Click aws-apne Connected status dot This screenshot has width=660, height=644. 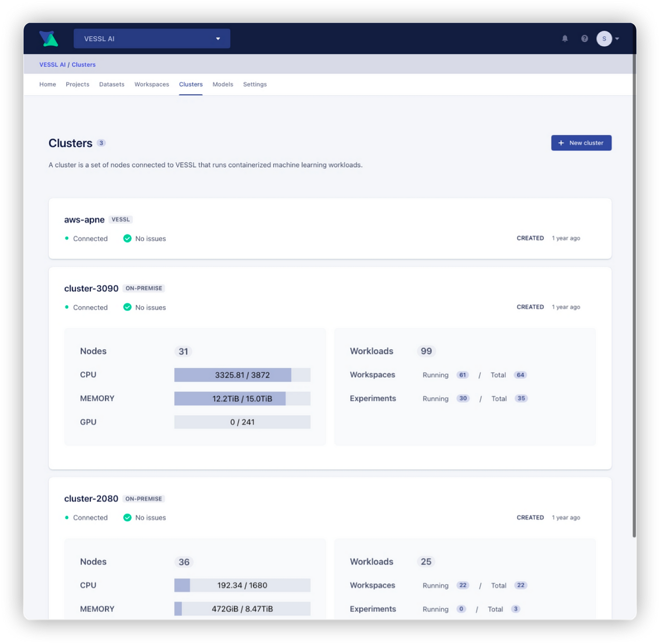(67, 238)
